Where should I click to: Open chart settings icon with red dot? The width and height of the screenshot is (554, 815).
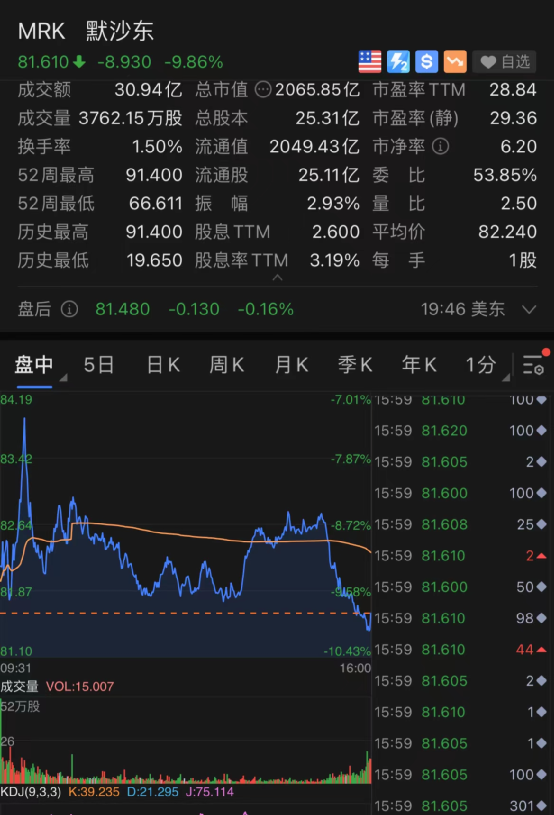534,364
